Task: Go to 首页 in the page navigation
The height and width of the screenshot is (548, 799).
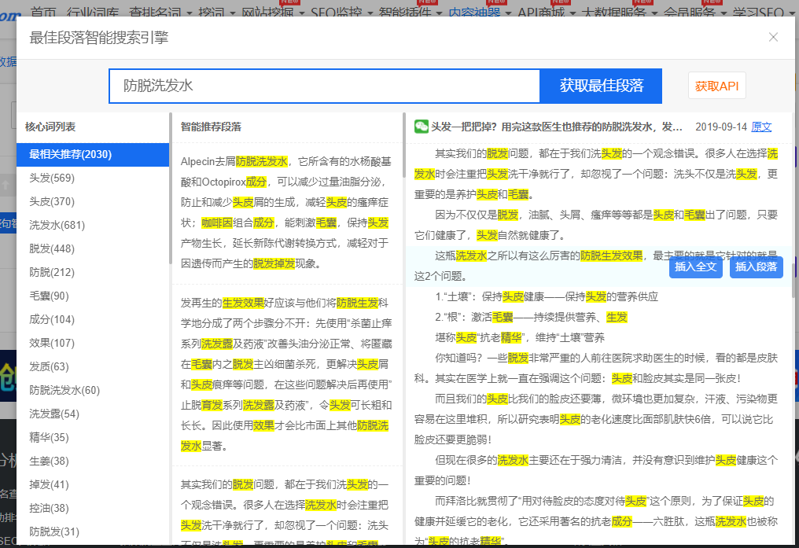Action: click(x=43, y=12)
